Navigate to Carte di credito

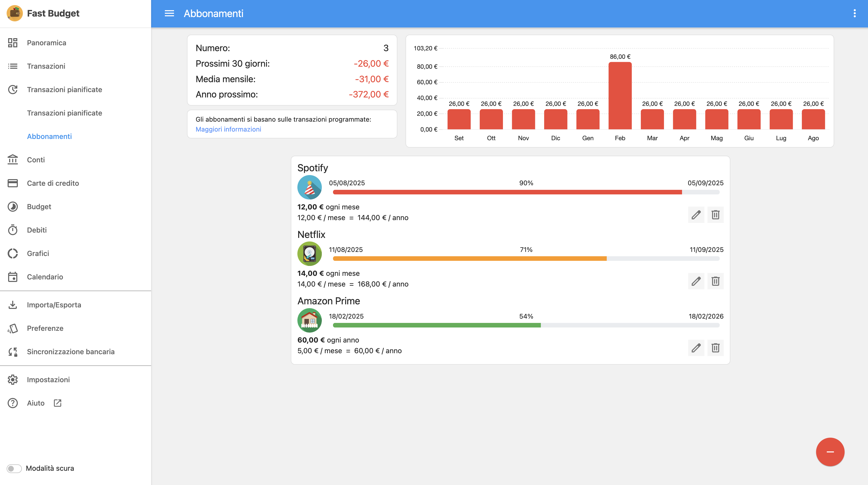53,183
